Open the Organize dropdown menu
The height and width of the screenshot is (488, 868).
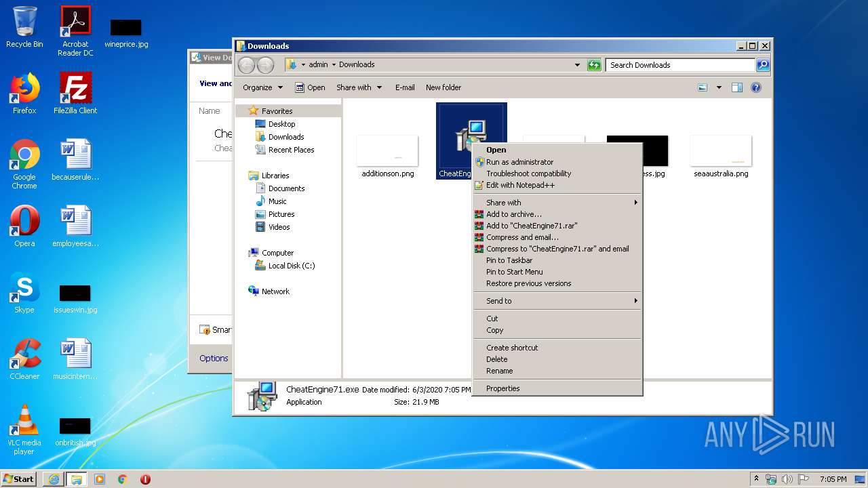262,87
